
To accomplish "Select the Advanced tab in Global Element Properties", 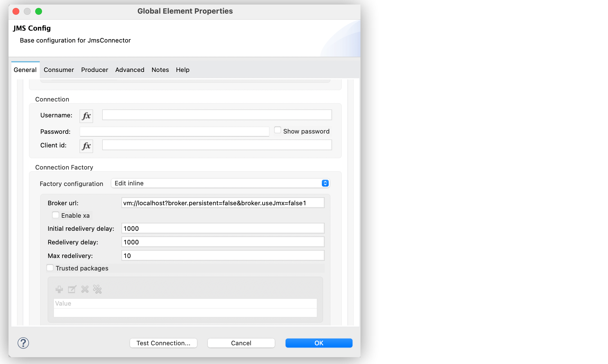I will [x=130, y=69].
